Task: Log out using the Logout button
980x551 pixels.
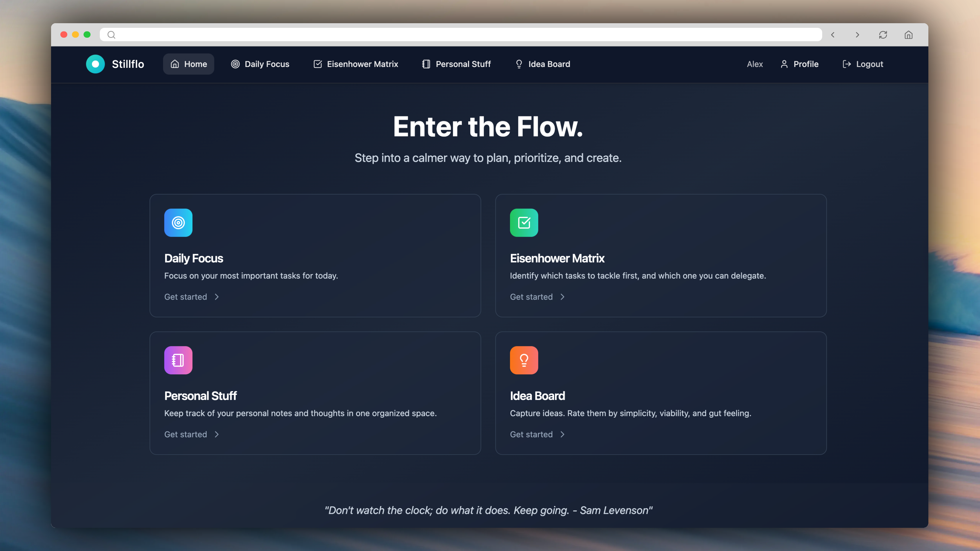Action: (863, 64)
